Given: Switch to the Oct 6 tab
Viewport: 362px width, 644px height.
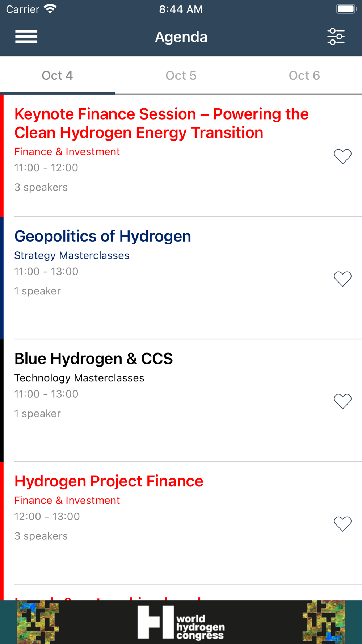Looking at the screenshot, I should (304, 75).
